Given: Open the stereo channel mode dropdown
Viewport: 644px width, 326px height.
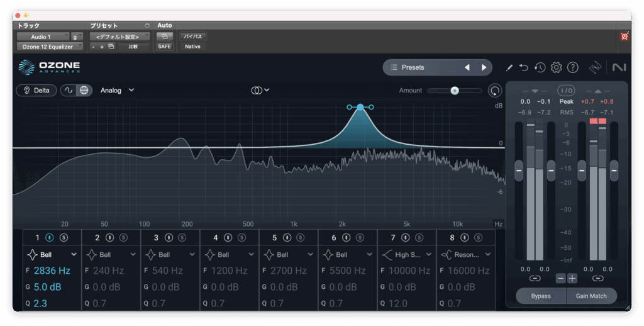Looking at the screenshot, I should tap(260, 90).
